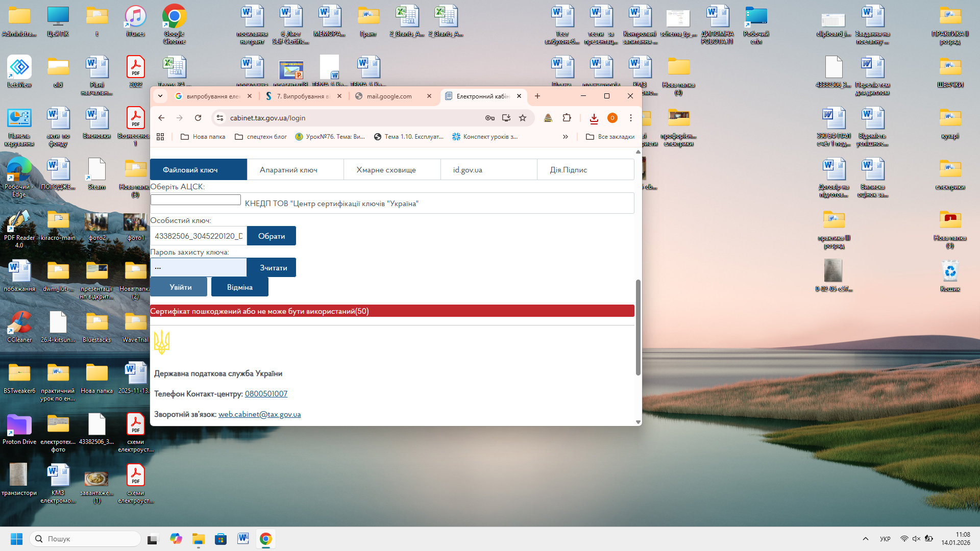Image resolution: width=980 pixels, height=551 pixels.
Task: Expand hidden bookmarks double chevron
Action: pyautogui.click(x=565, y=137)
